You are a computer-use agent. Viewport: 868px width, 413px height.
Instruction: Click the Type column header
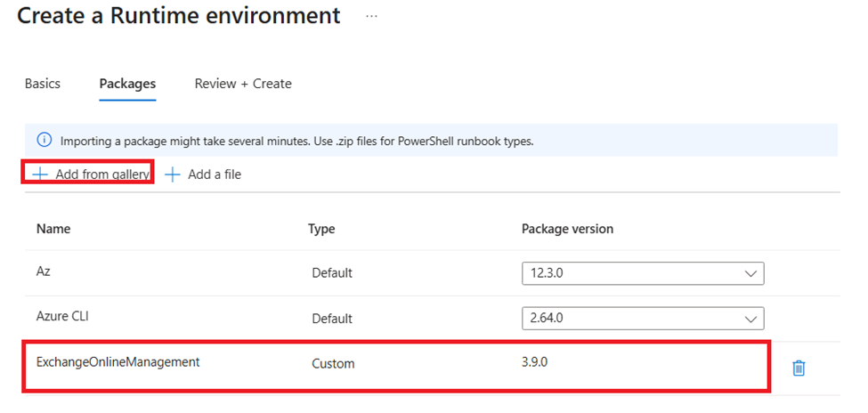tap(321, 229)
